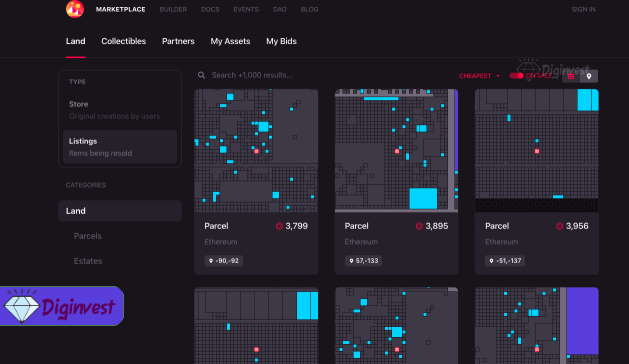Image resolution: width=629 pixels, height=364 pixels.
Task: Click MANA icon beside price 3,895
Action: coord(419,226)
